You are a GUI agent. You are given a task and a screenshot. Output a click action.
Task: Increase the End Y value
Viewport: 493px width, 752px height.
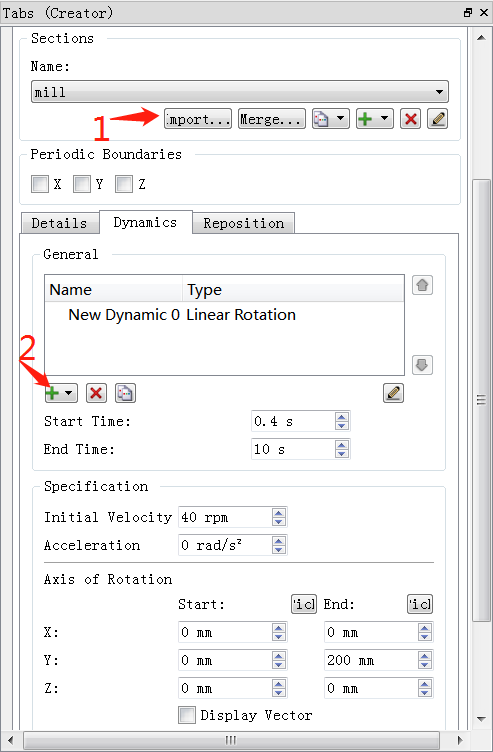pyautogui.click(x=424, y=656)
